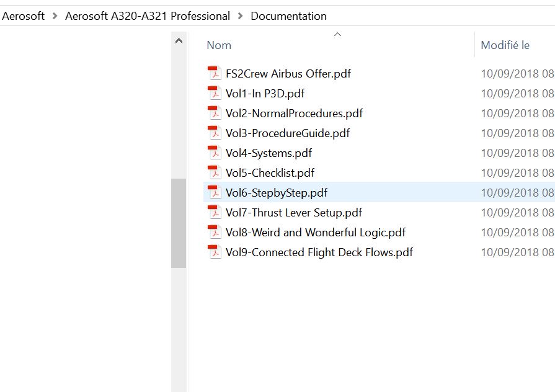This screenshot has width=555, height=392.
Task: Click the navigation pane scrollbar thumb
Action: (179, 223)
